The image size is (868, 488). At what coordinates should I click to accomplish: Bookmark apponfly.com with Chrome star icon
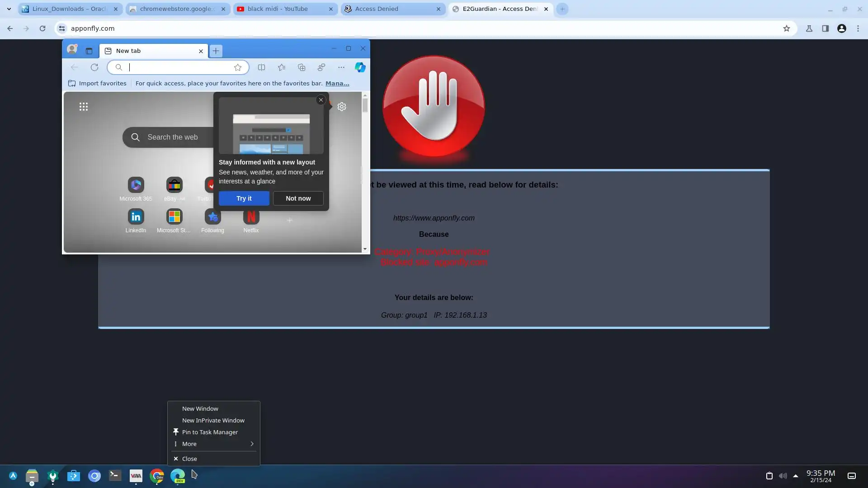point(786,28)
